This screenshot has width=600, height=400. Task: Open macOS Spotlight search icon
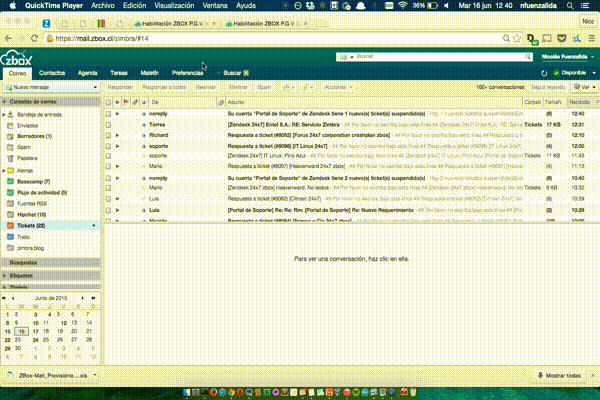pyautogui.click(x=570, y=5)
